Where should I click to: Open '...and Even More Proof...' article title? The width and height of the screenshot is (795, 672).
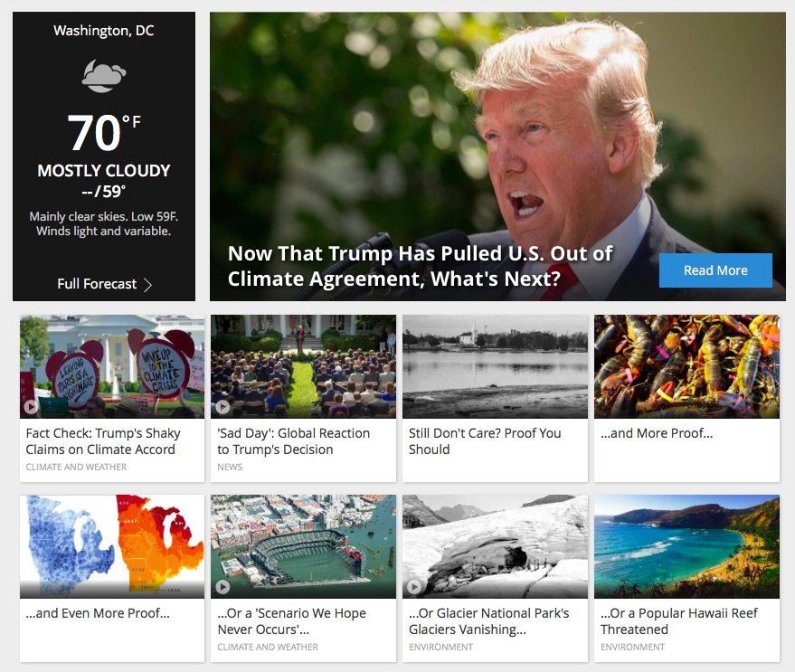[98, 613]
